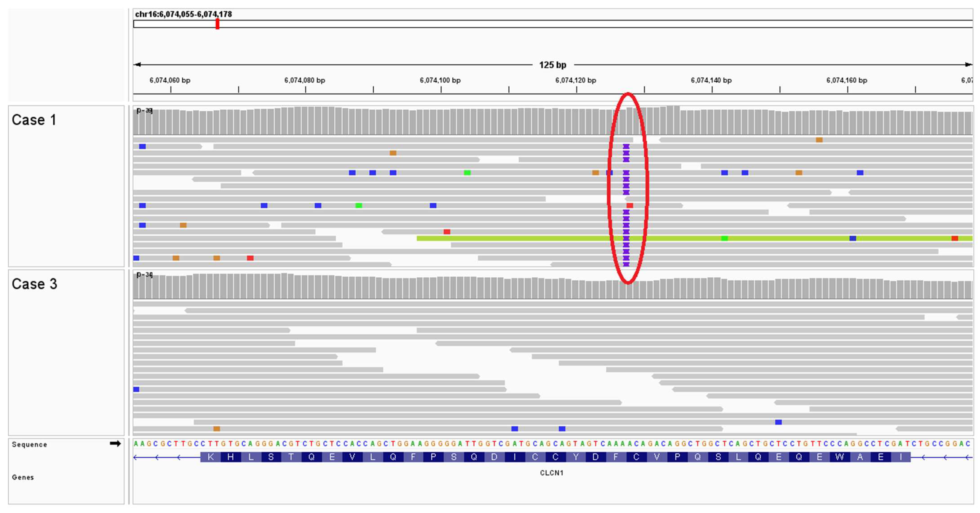Flip the strand arrow beside the Sequence label
Screen dimensions: 980x513
[115, 443]
